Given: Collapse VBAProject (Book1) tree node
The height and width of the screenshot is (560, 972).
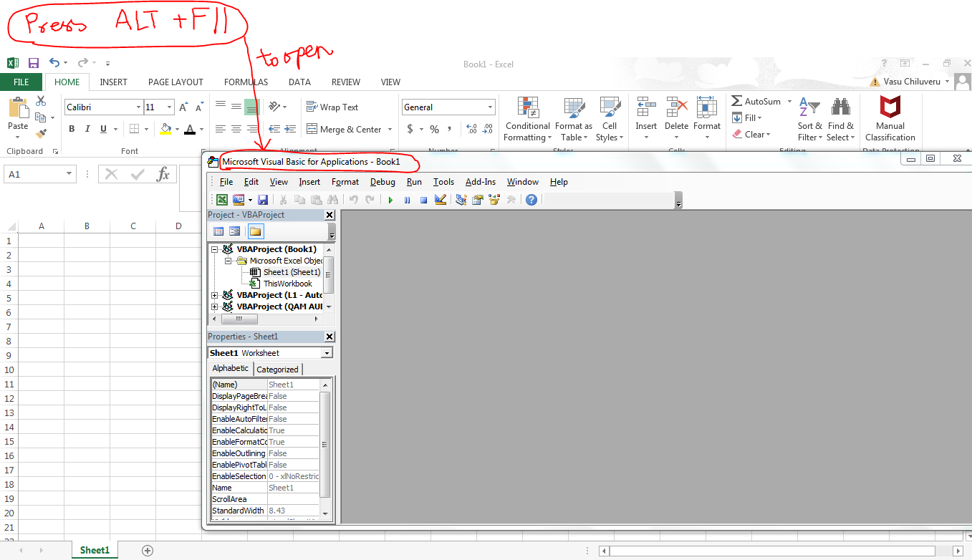Looking at the screenshot, I should 215,249.
